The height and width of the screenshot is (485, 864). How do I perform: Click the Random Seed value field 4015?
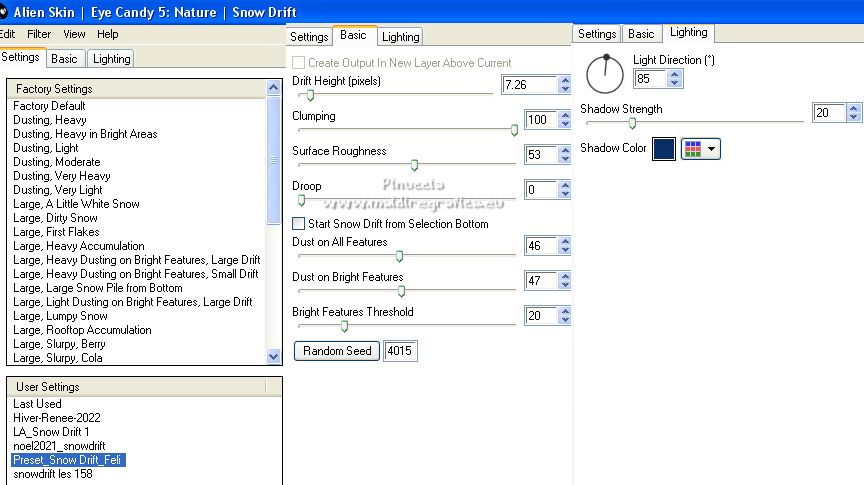400,351
